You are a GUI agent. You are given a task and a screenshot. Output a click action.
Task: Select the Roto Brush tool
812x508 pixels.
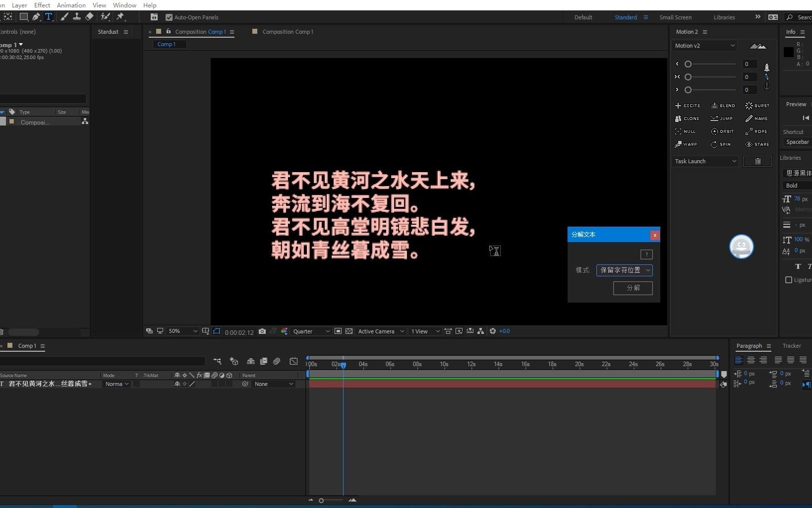click(x=105, y=17)
